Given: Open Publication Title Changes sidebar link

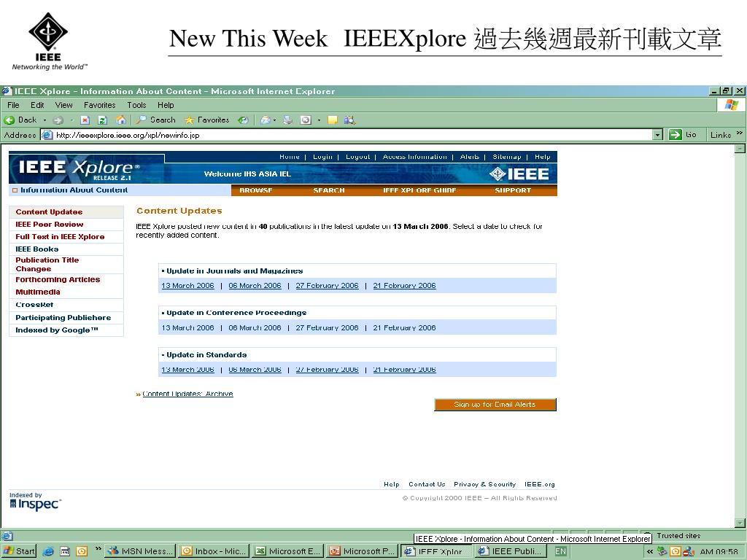Looking at the screenshot, I should 47,264.
